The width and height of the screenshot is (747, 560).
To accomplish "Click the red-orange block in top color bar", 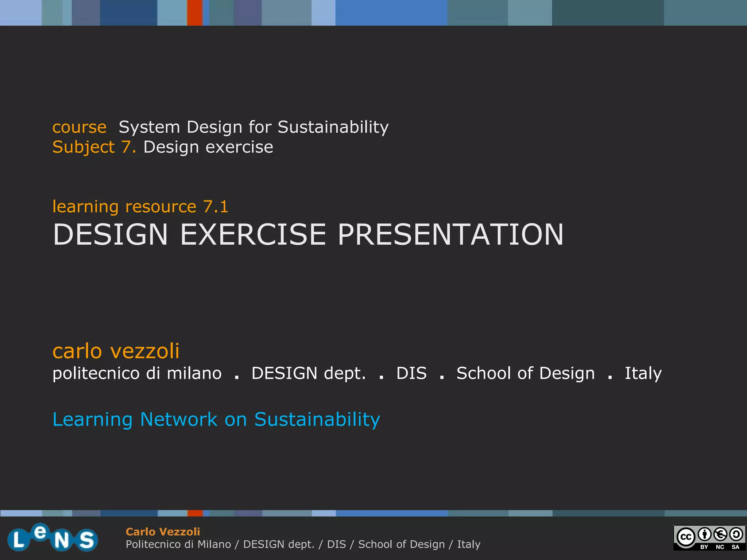I will [195, 13].
